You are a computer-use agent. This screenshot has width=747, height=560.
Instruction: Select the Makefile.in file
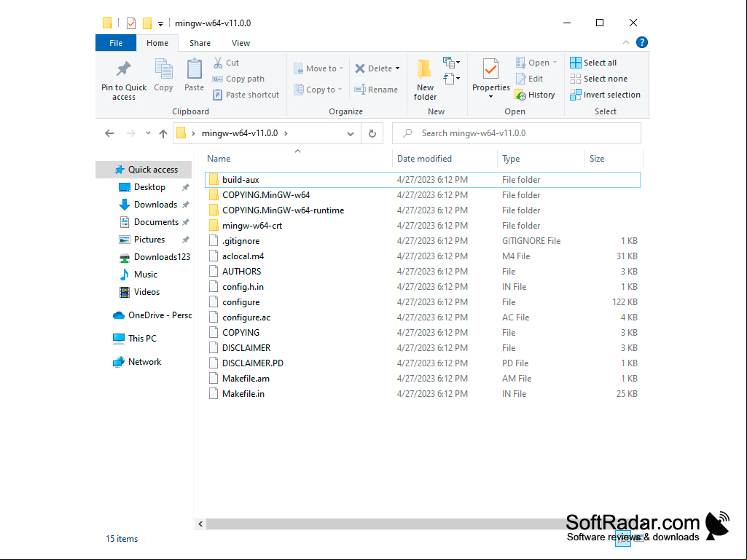pos(422,393)
